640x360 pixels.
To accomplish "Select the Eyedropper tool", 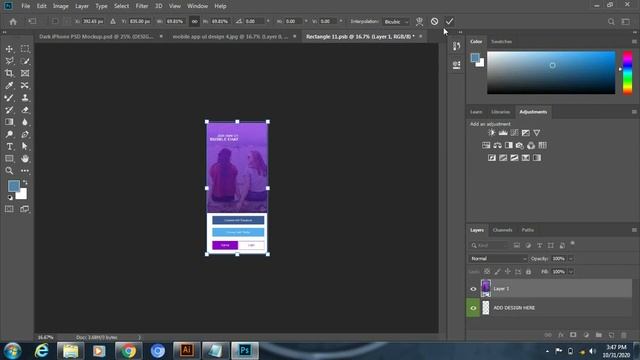I will pos(9,86).
